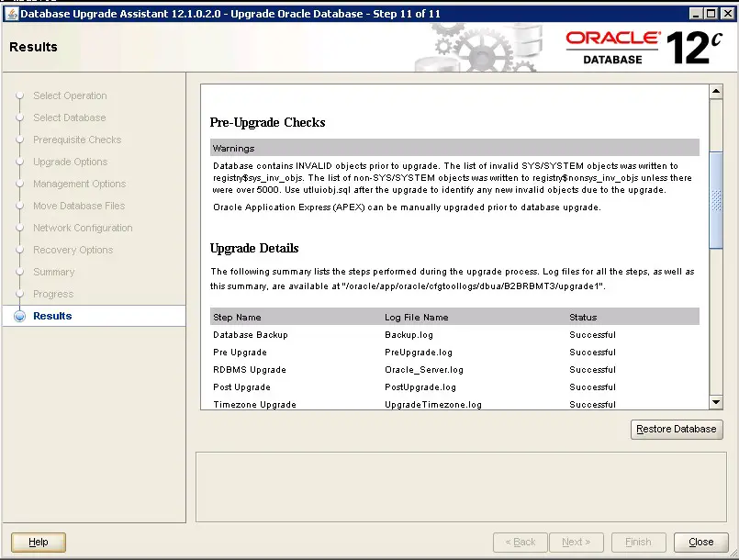Click the UpgradeTimezone.log file name
The width and height of the screenshot is (739, 560).
click(x=433, y=405)
